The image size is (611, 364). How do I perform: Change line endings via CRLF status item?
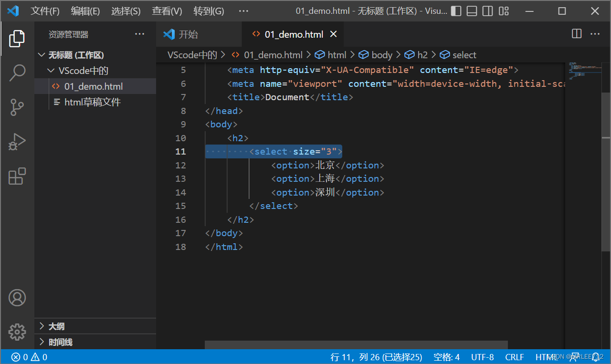[x=515, y=357]
